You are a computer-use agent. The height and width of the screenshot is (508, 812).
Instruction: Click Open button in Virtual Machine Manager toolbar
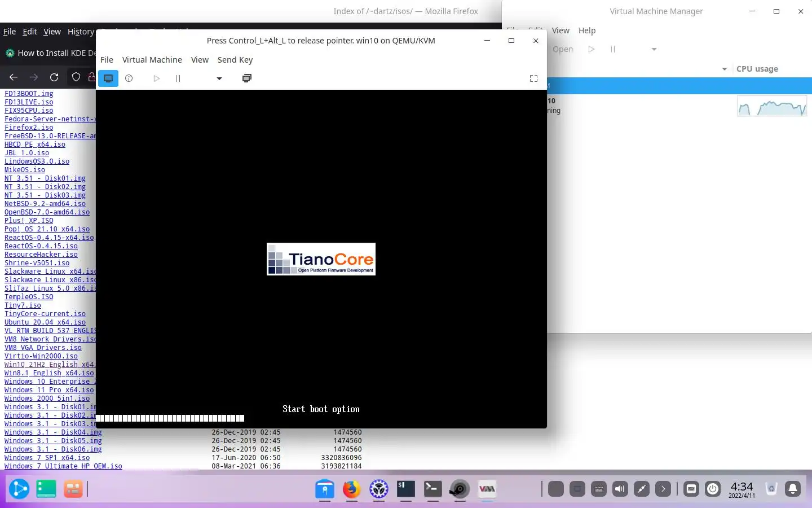(x=563, y=49)
